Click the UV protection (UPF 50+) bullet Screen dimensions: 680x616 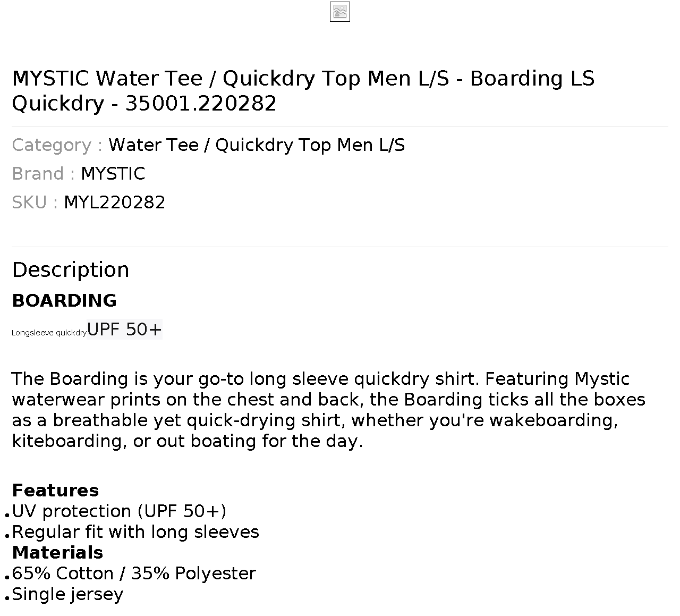click(x=119, y=511)
